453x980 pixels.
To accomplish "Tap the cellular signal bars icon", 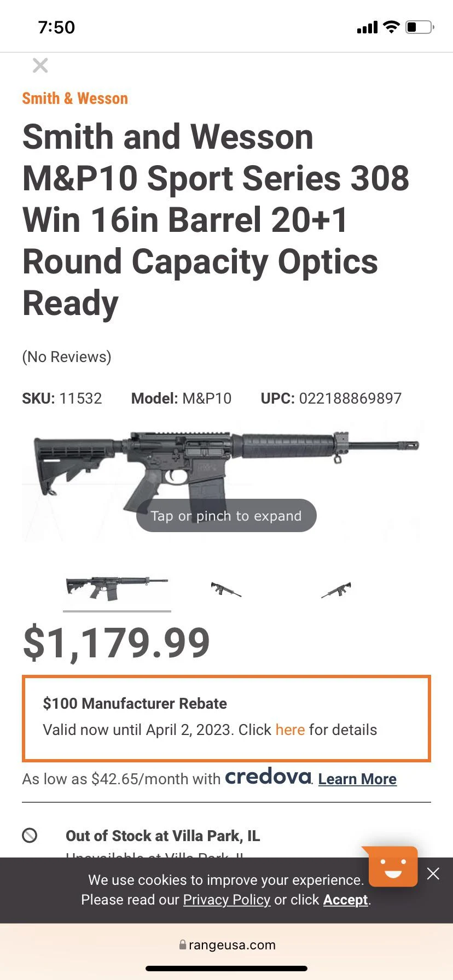I will [367, 26].
